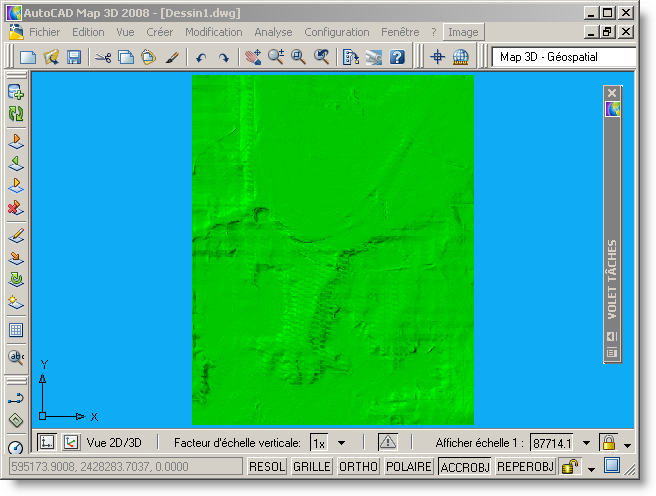Click the sheet set/plot rolls icon
656x496 pixels.
tap(374, 57)
